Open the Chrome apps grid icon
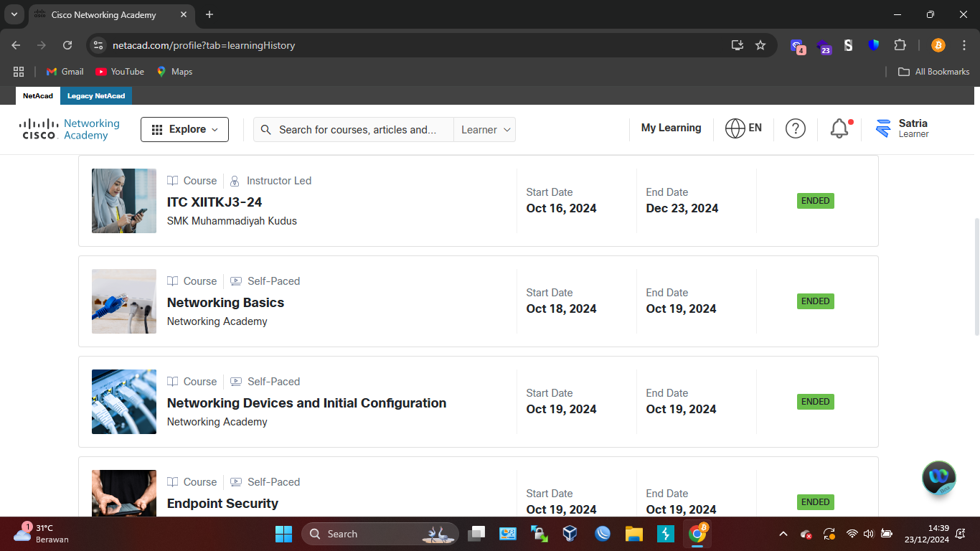This screenshot has width=980, height=551. tap(19, 72)
